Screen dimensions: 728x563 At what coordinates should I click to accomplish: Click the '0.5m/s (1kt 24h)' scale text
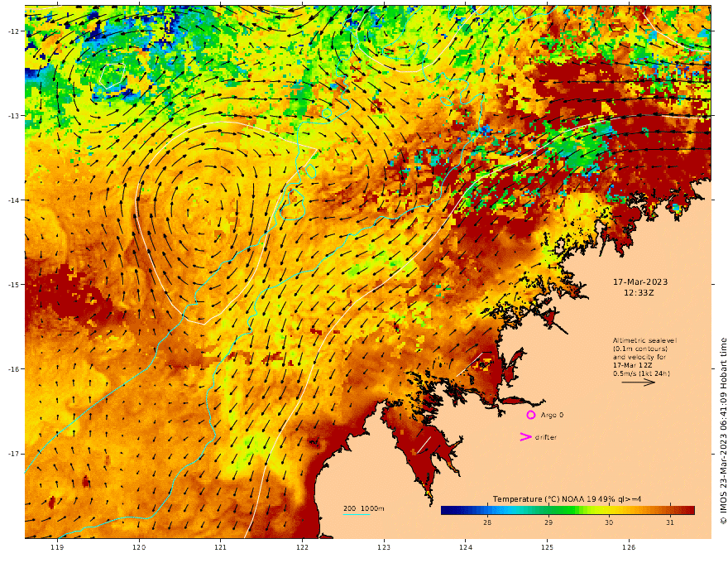coord(641,373)
